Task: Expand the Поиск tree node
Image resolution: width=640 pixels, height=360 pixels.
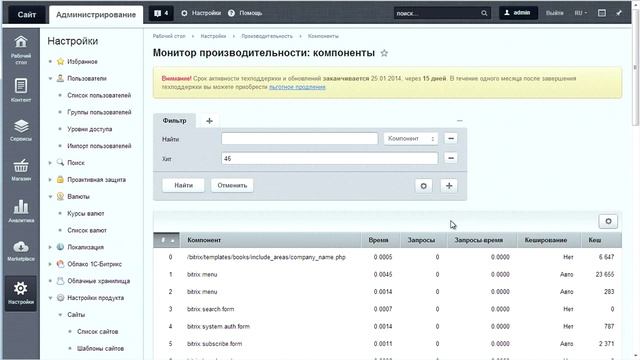Action: 50,163
